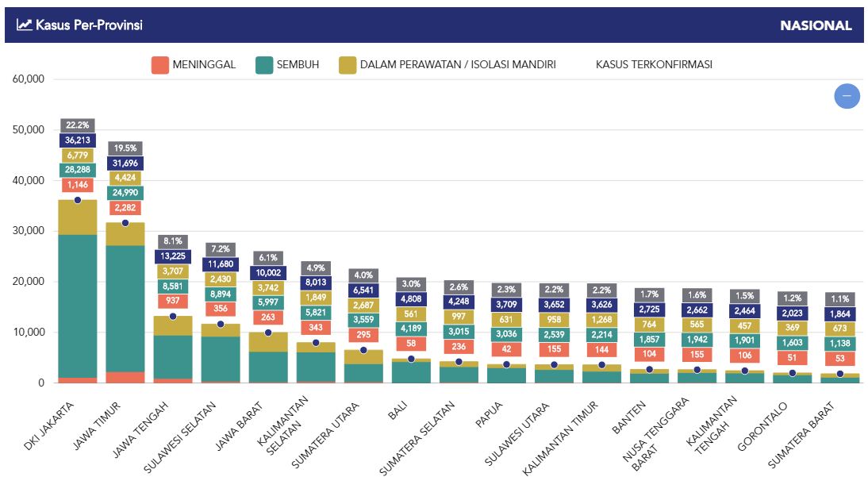Image resolution: width=868 pixels, height=477 pixels.
Task: Click the blue zoom-out minus button
Action: point(847,95)
